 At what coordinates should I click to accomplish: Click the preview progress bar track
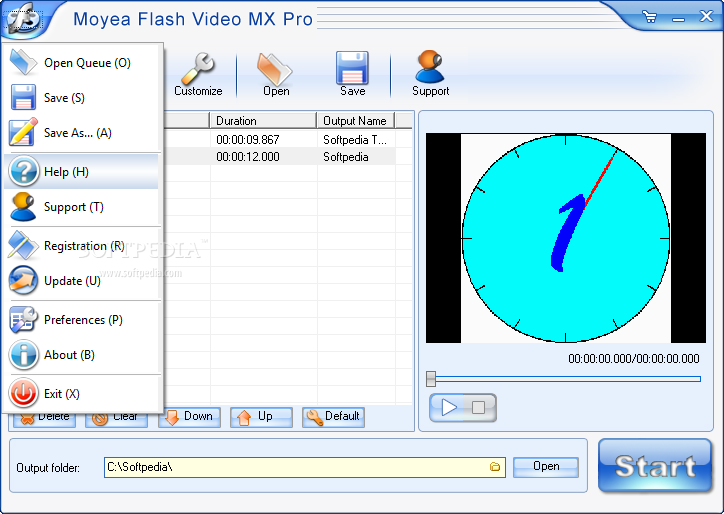pyautogui.click(x=568, y=379)
